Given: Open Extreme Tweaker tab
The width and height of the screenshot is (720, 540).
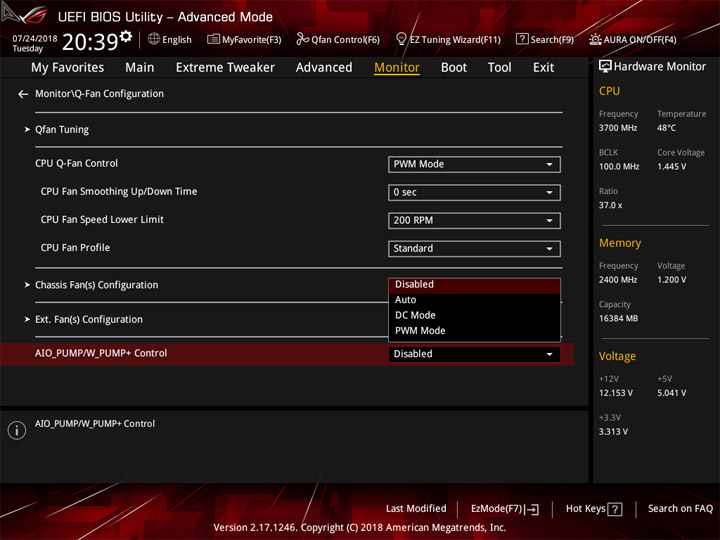Looking at the screenshot, I should (x=225, y=68).
